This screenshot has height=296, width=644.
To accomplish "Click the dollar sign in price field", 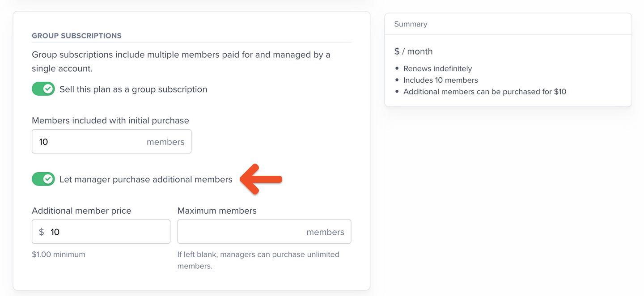I will [x=42, y=232].
